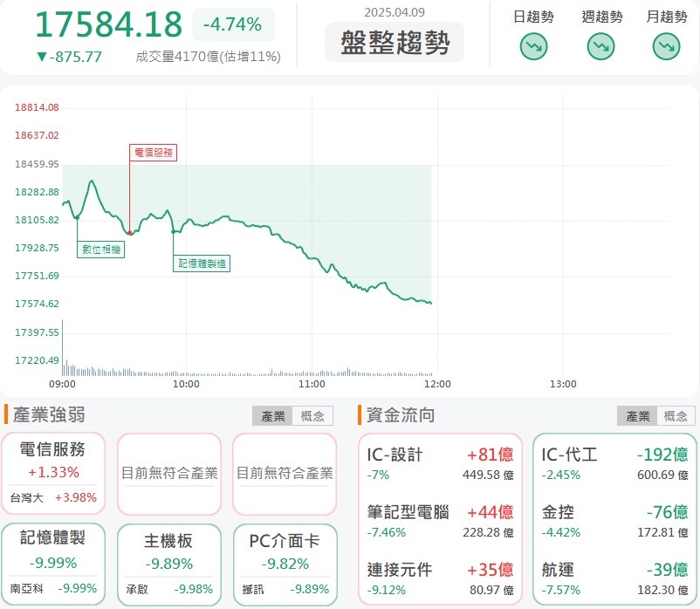Viewport: 700px width, 609px height.
Task: Click the IC-設計 +81億 fund flow row
Action: pyautogui.click(x=440, y=464)
